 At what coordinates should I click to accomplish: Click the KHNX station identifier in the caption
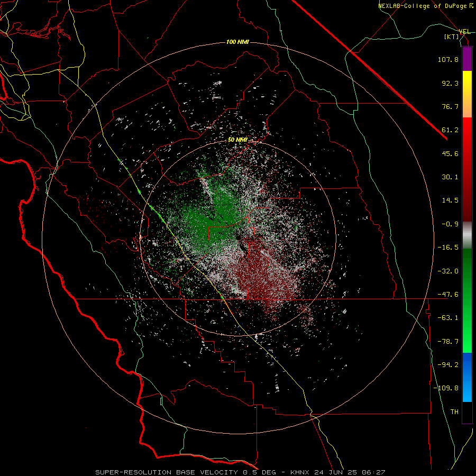[x=300, y=472]
